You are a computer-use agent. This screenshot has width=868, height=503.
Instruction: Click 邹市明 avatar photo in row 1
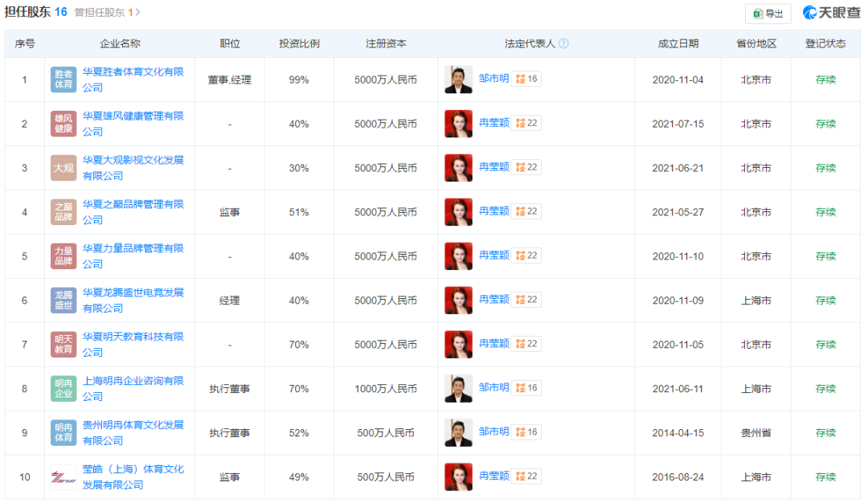coord(458,80)
